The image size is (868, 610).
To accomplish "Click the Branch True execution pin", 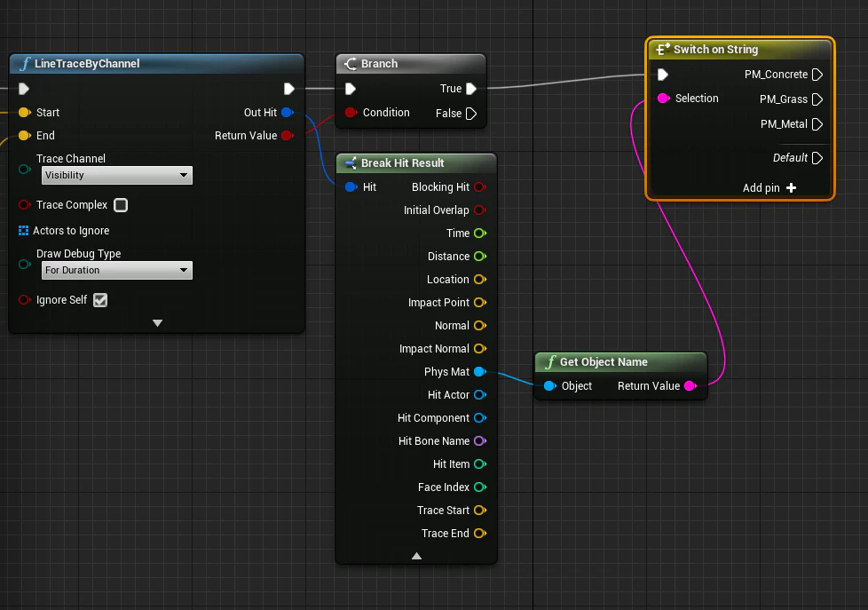I will (471, 89).
